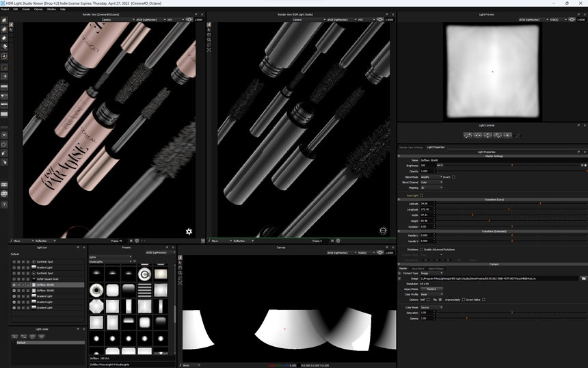Select the Softer Square Grad light row
Screen dimensions: 588x368
48,279
